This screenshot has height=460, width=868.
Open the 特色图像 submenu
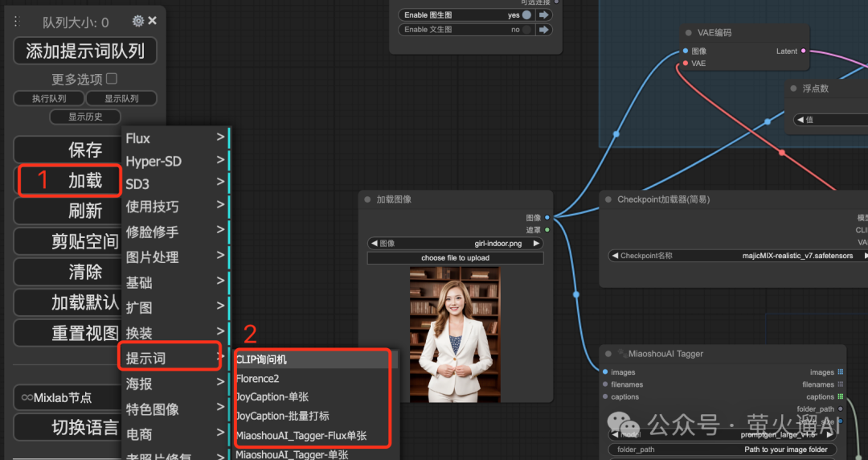click(x=175, y=409)
